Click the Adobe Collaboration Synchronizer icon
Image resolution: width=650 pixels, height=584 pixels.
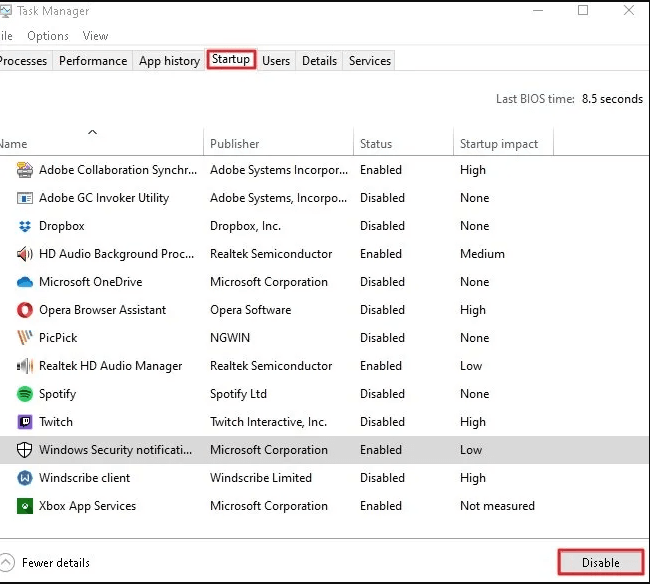(25, 170)
